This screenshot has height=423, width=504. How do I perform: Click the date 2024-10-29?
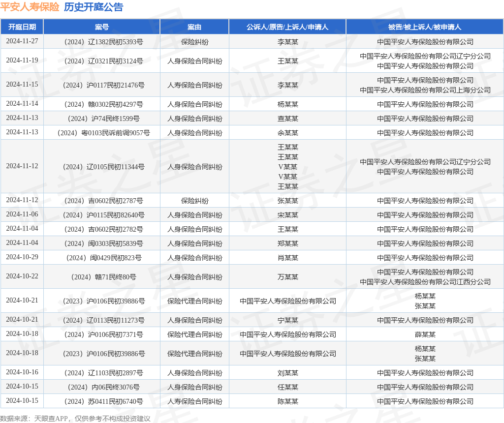22,257
